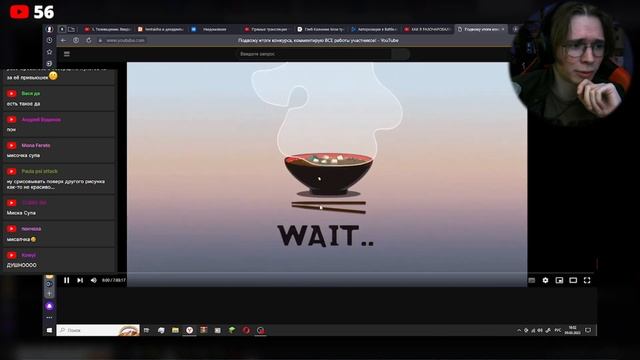Open Yandex Browser taskbar icon
Image resolution: width=640 pixels, height=360 pixels.
(x=189, y=330)
